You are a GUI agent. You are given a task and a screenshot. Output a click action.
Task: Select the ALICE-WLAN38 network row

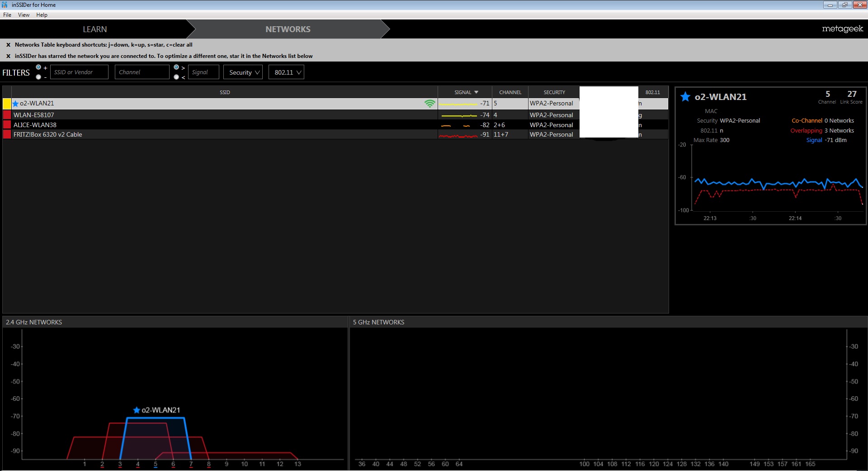click(x=335, y=125)
